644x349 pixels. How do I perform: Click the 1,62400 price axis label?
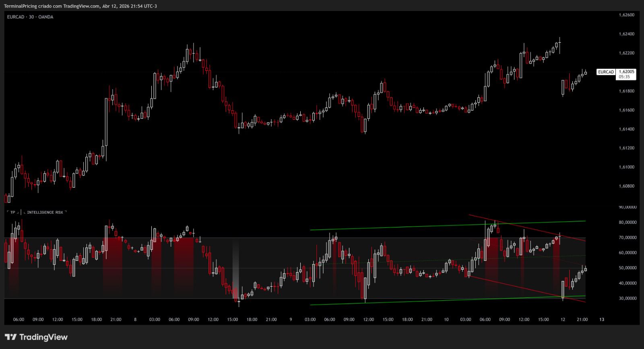pos(626,34)
